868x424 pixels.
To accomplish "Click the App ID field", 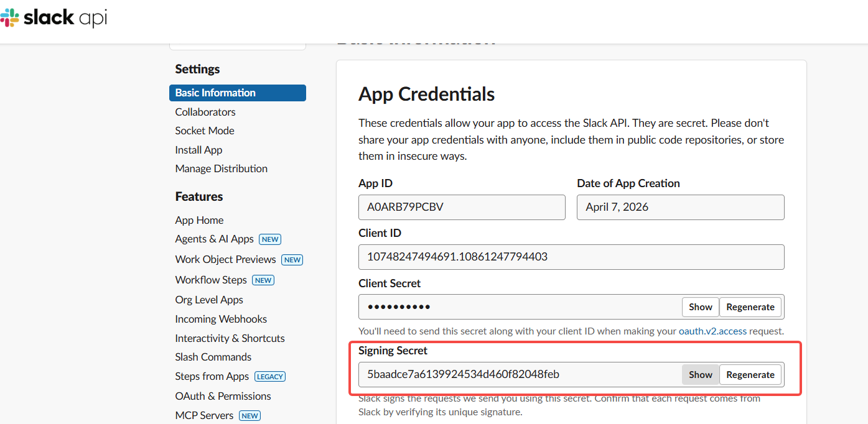I will point(462,207).
